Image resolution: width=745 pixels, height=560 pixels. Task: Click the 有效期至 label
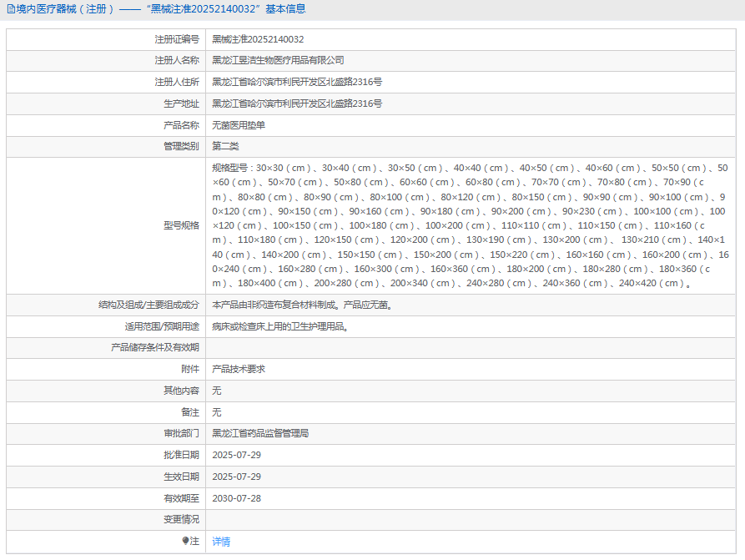click(x=182, y=498)
